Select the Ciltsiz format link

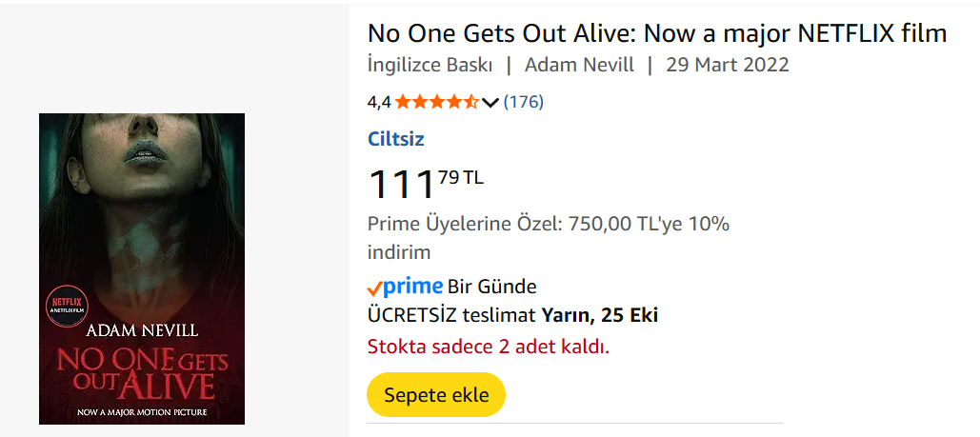click(396, 139)
